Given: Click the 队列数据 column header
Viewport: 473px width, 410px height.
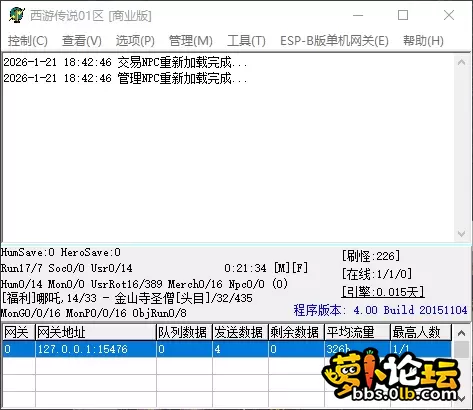Looking at the screenshot, I should (x=184, y=332).
